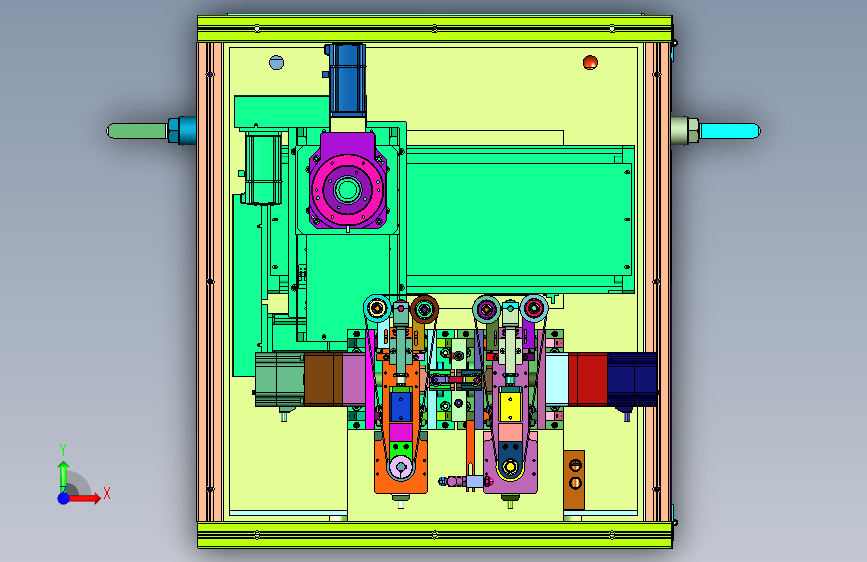Select the cyan handle on the right side
Screen dimensions: 867x562
730,131
